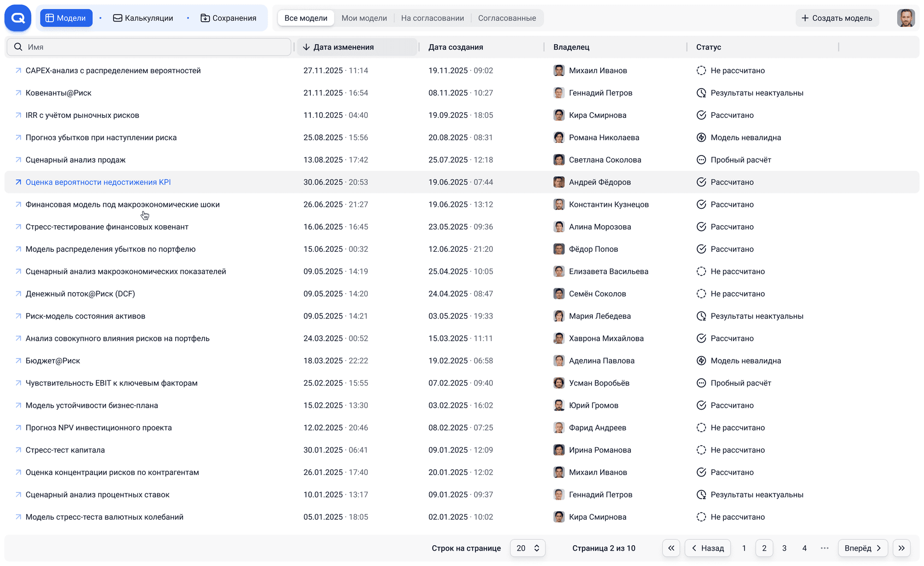The image size is (924, 566).
Task: Open arrow icon for CAPEX-анализ row
Action: (18, 71)
